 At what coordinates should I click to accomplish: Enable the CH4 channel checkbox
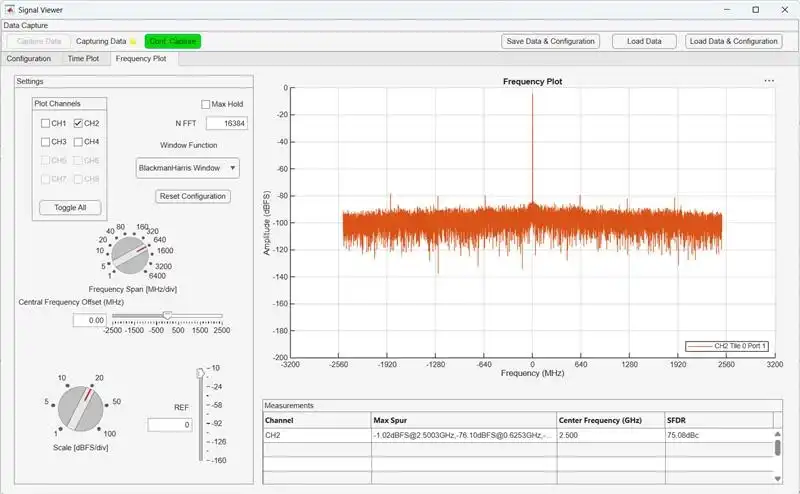pos(78,141)
